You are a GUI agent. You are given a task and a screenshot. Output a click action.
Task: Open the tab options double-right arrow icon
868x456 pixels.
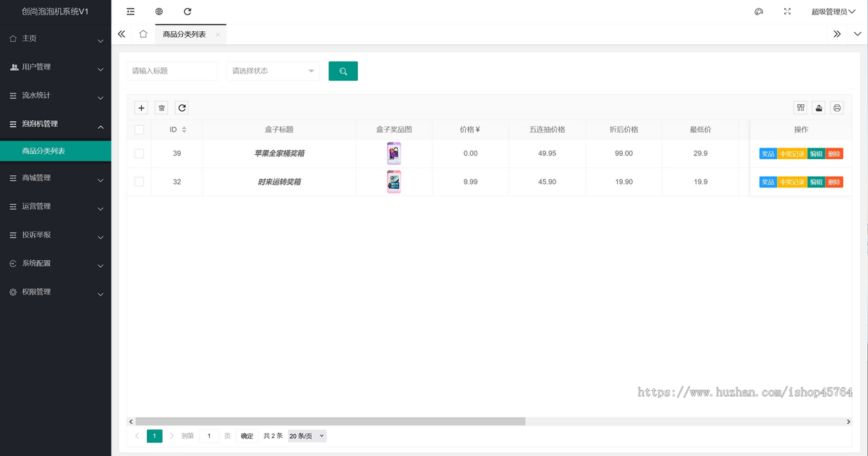(x=837, y=34)
